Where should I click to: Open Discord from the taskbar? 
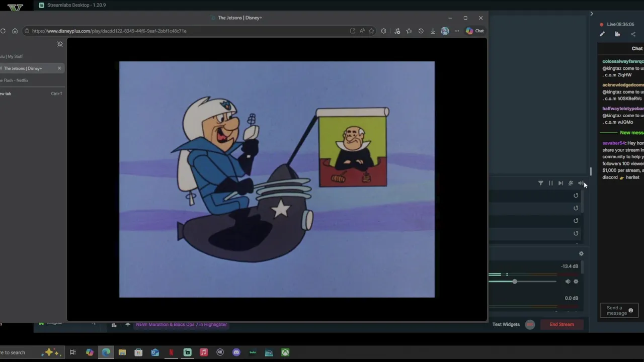[236, 352]
